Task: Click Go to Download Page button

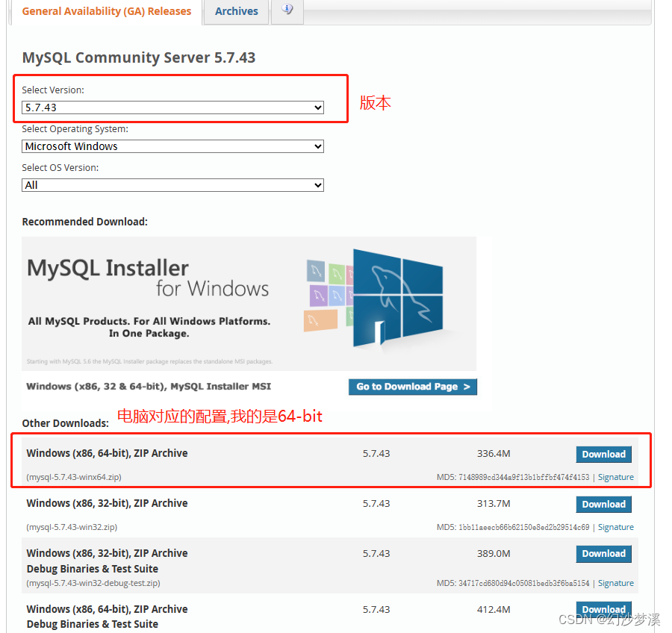Action: 413,387
